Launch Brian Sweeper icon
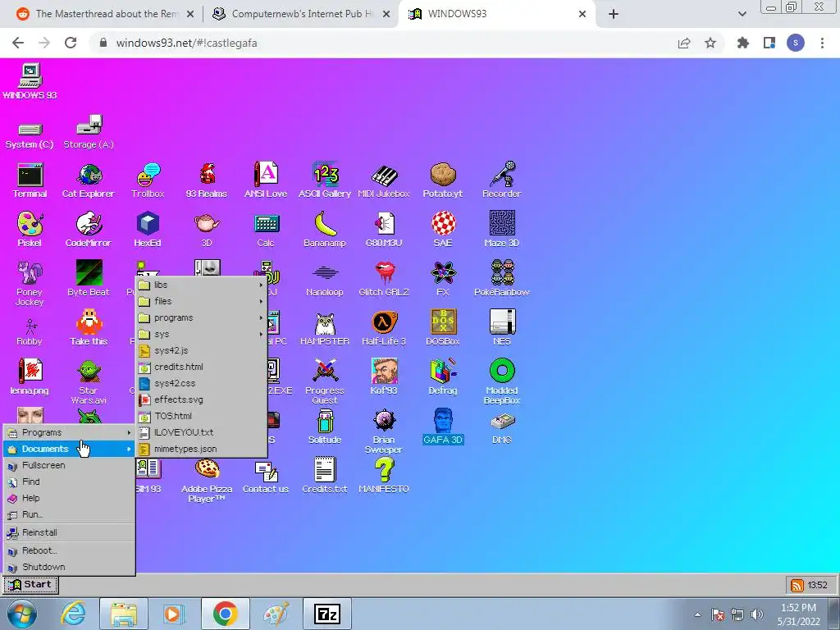The image size is (840, 630). coord(384,431)
